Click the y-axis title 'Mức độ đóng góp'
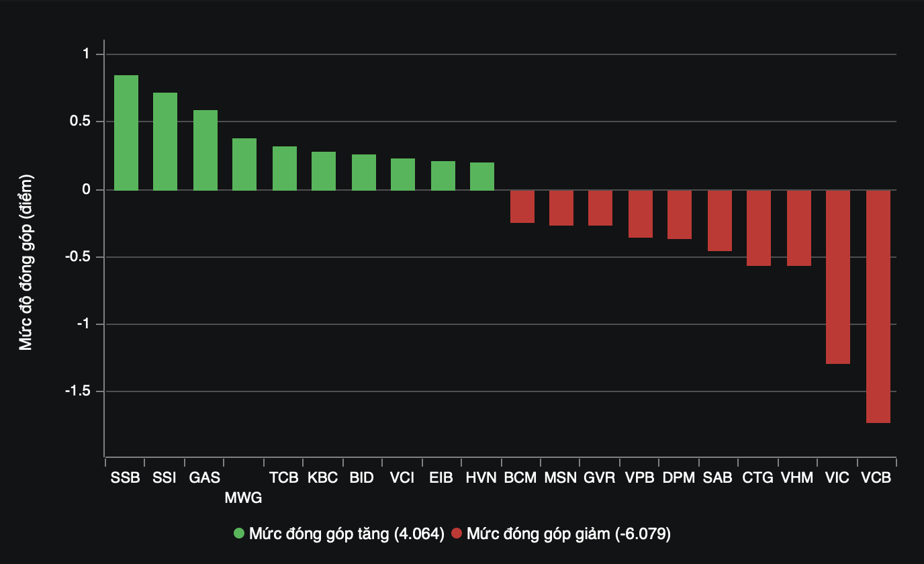The image size is (924, 564). pyautogui.click(x=26, y=263)
